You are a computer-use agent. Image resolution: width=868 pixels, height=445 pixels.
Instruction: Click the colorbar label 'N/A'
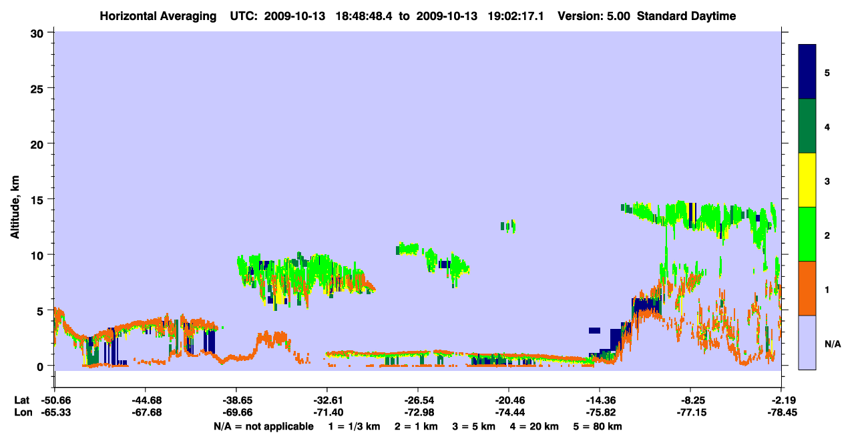click(x=833, y=344)
